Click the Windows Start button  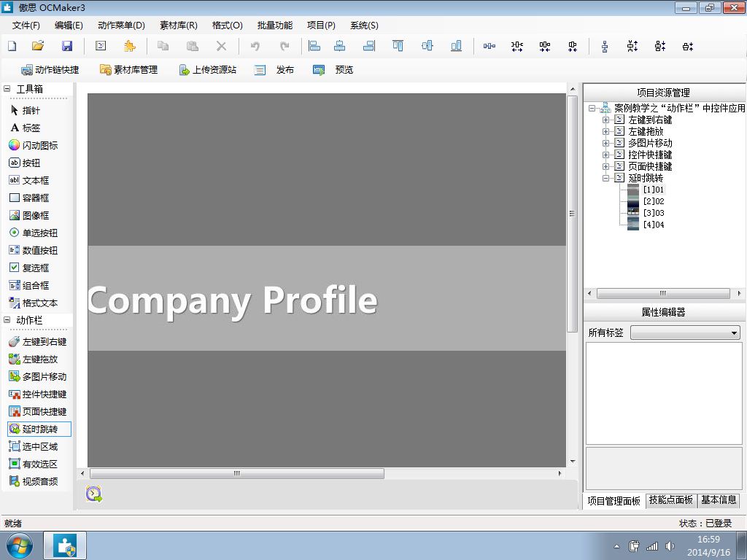click(x=20, y=545)
